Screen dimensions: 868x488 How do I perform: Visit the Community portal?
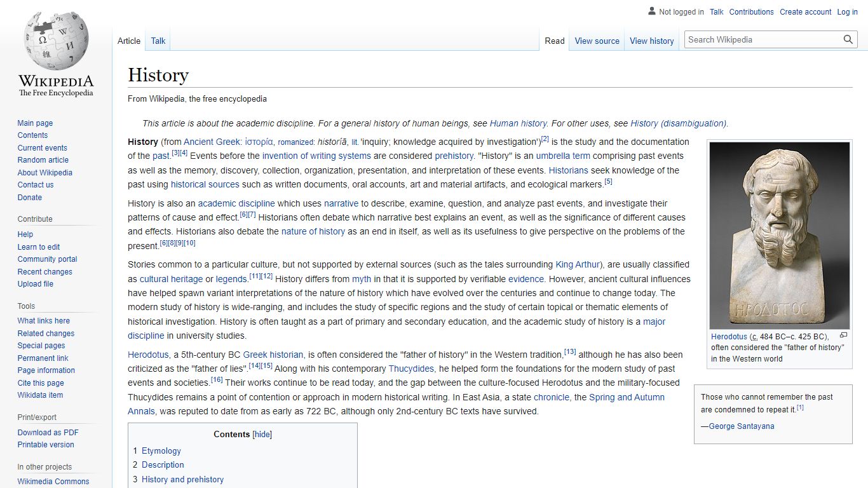click(x=47, y=259)
